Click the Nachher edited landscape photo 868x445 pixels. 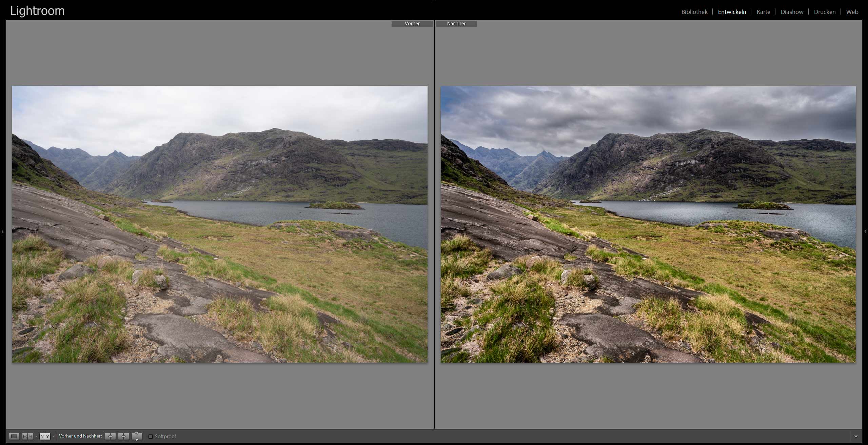coord(648,224)
